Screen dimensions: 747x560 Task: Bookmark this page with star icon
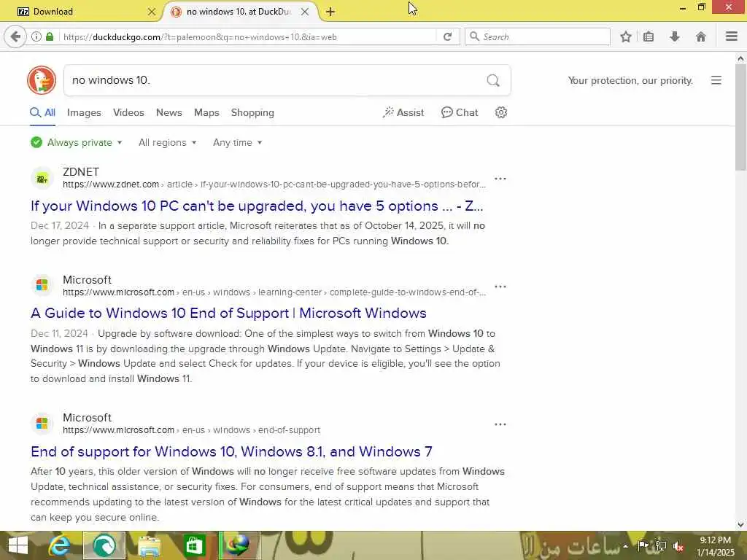tap(626, 36)
